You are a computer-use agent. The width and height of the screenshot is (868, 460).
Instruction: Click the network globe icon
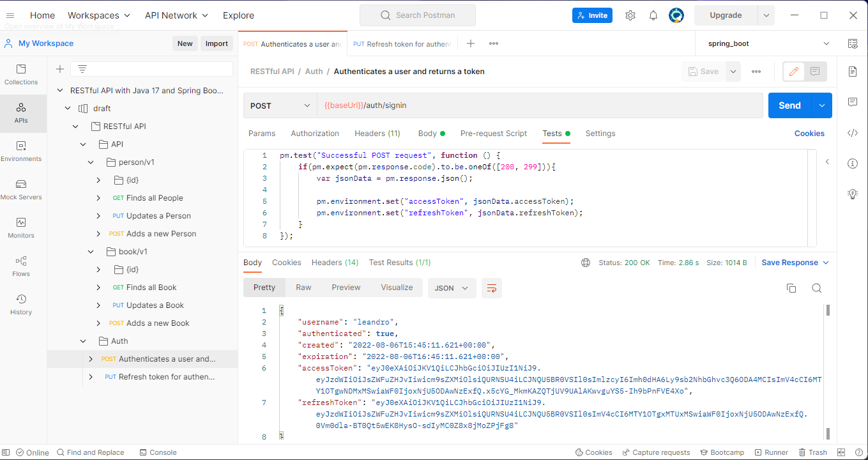pyautogui.click(x=586, y=263)
